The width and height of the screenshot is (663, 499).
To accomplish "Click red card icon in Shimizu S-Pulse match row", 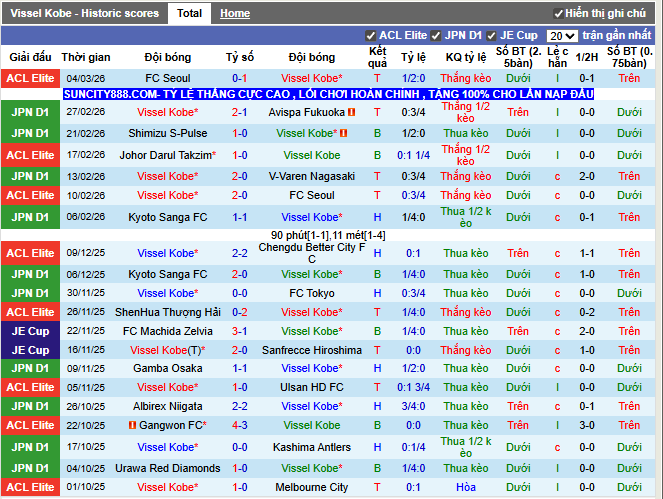I will coord(343,133).
